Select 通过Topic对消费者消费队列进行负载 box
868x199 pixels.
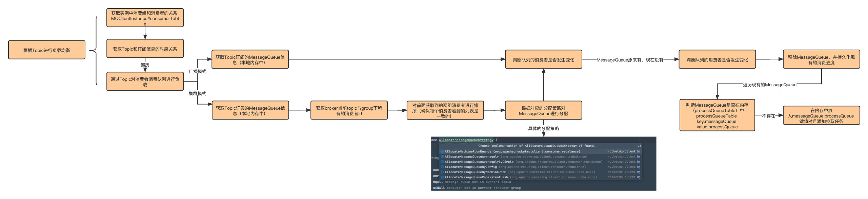click(145, 81)
